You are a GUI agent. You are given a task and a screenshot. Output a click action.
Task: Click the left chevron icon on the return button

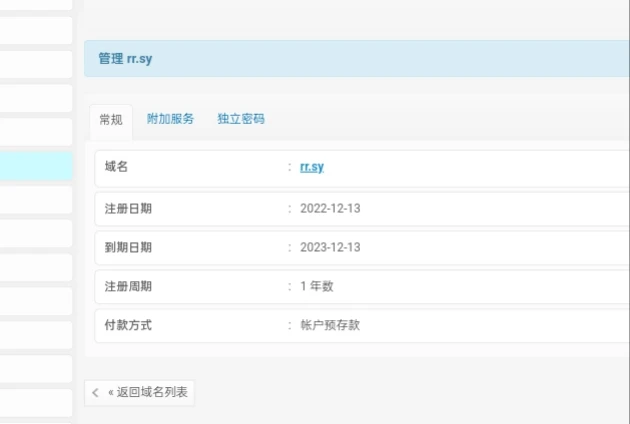pos(96,393)
